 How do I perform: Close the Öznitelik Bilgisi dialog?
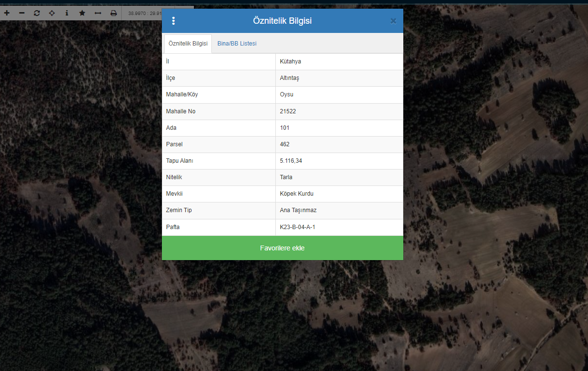(x=393, y=21)
